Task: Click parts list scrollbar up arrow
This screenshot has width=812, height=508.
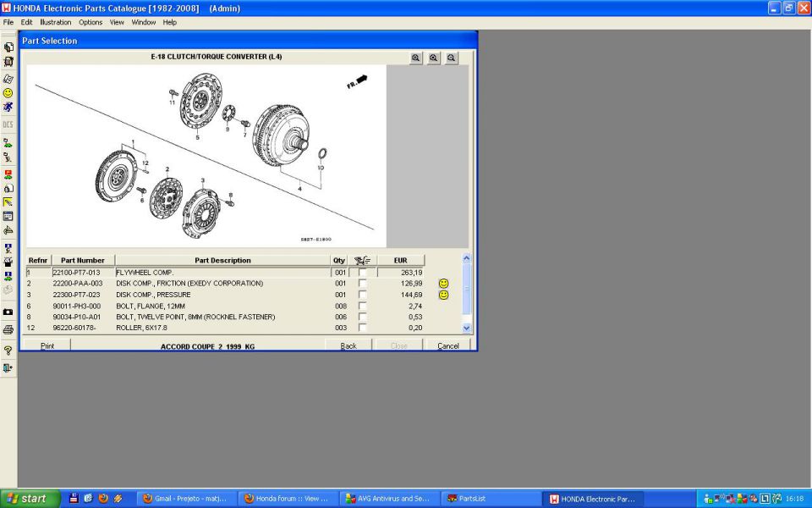Action: click(x=466, y=259)
